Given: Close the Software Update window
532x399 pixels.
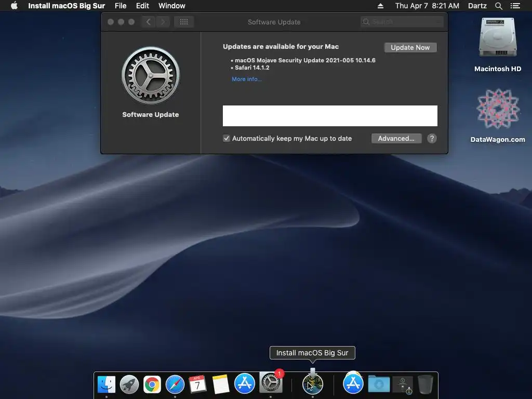Looking at the screenshot, I should 111,22.
